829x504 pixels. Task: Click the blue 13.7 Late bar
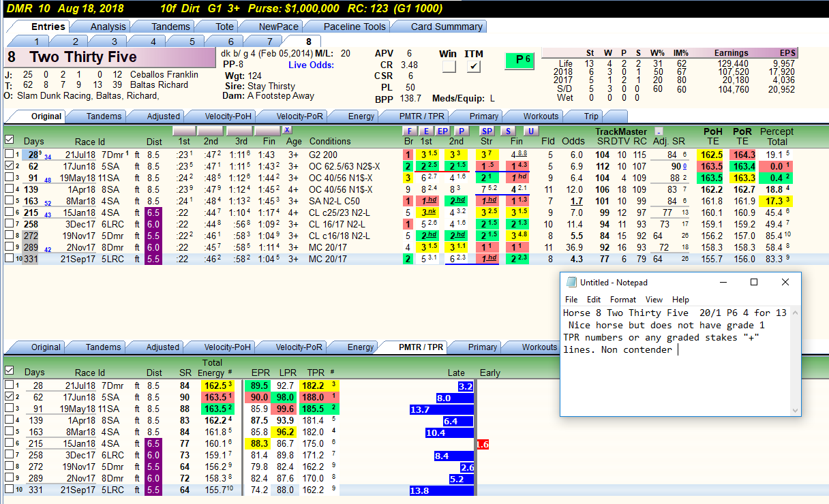click(x=442, y=409)
